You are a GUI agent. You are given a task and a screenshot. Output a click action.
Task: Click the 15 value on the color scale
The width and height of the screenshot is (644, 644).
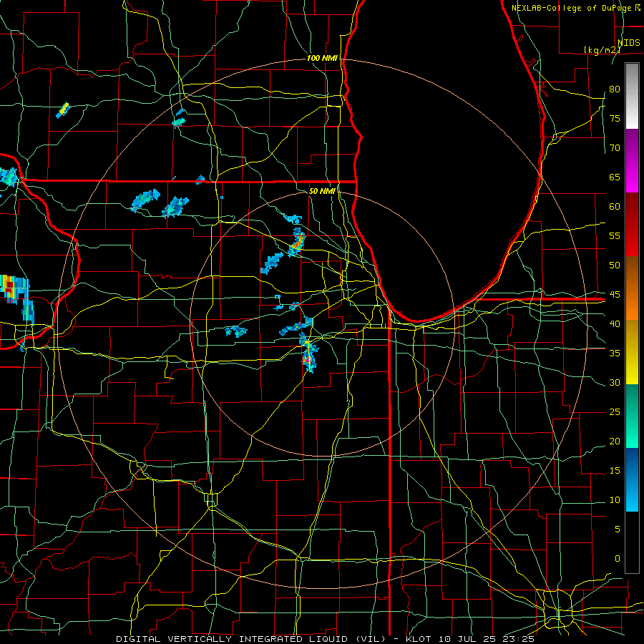pyautogui.click(x=615, y=470)
